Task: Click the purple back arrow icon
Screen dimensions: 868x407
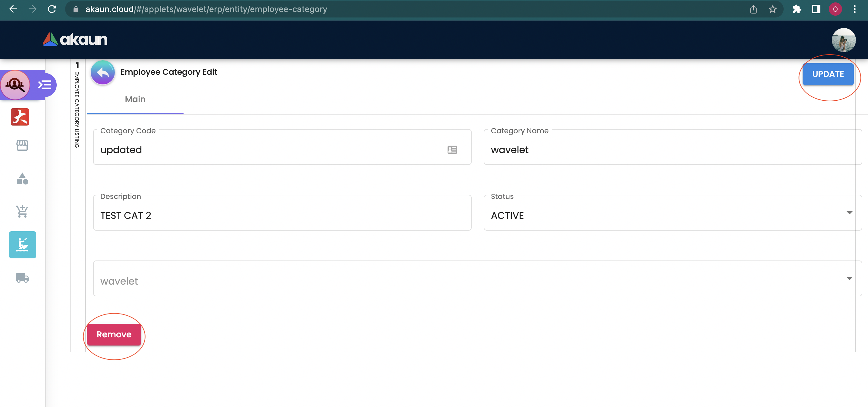Action: coord(102,72)
